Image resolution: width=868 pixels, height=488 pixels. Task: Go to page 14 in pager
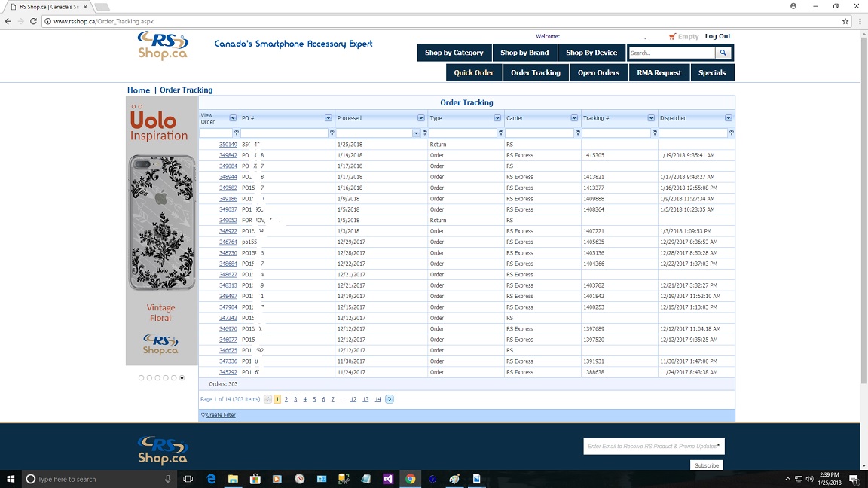pos(377,399)
